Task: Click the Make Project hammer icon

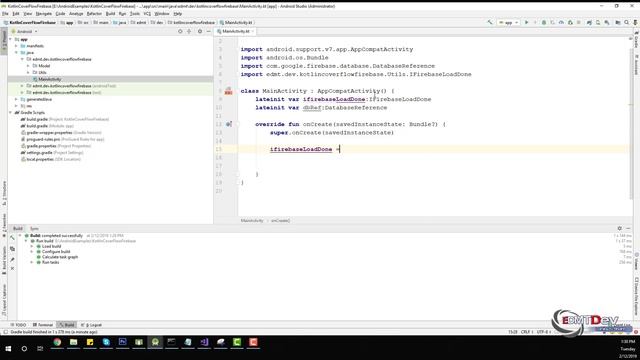Action: click(x=490, y=22)
